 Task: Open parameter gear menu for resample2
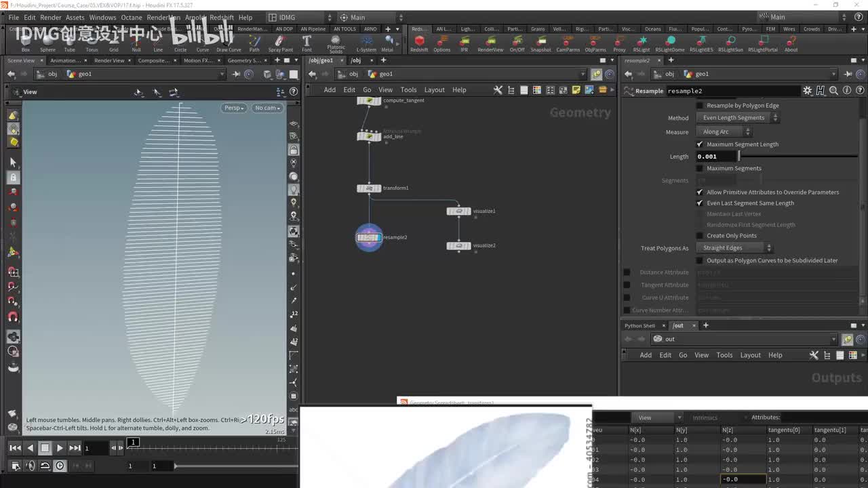click(807, 91)
